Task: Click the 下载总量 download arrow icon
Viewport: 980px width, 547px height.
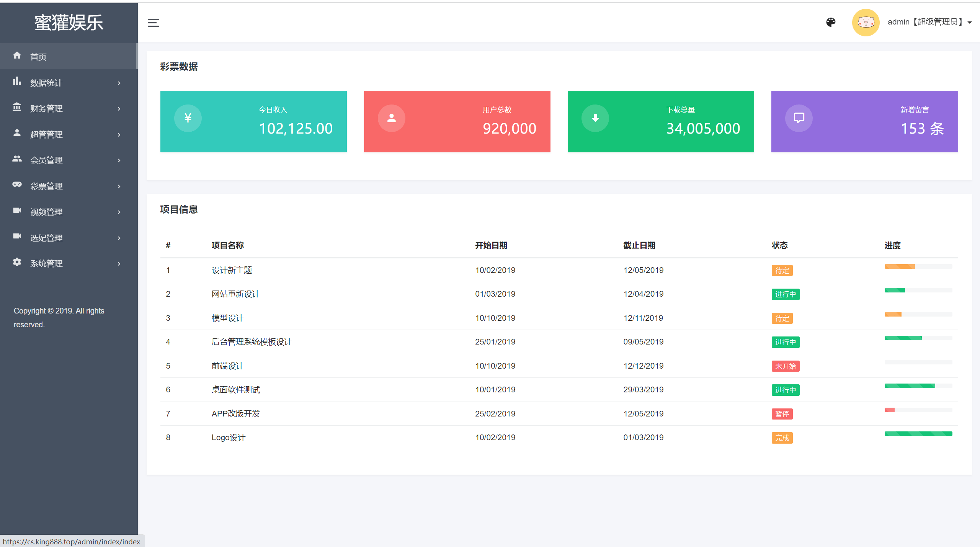Action: click(595, 118)
